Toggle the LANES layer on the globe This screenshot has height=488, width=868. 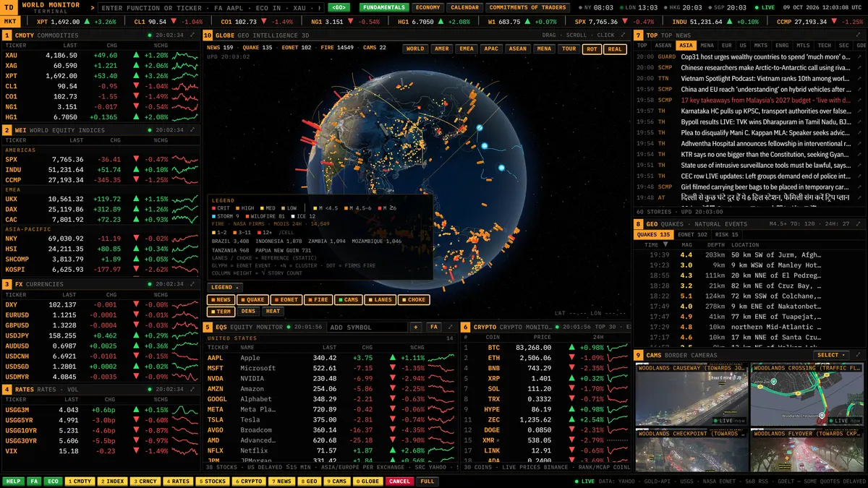coord(380,299)
